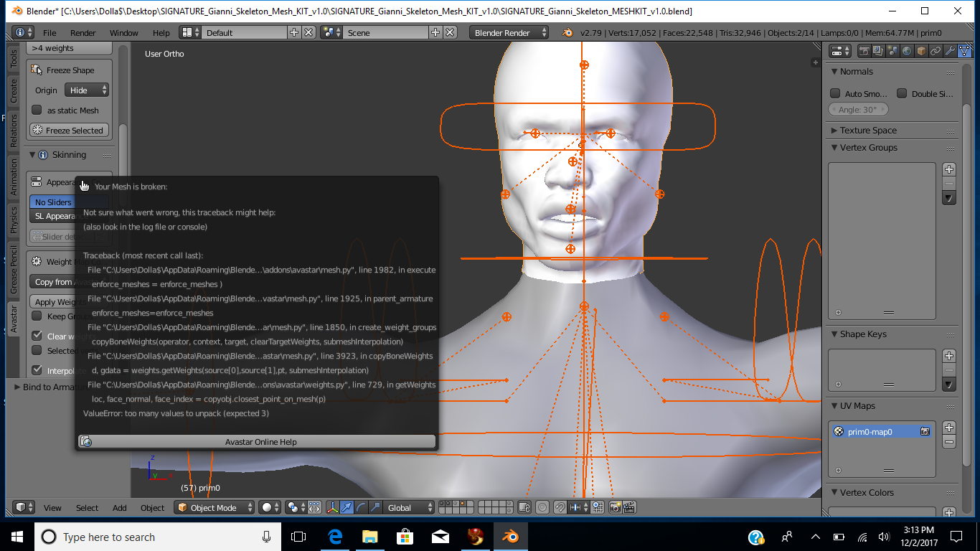Open the Blender Render engine dropdown
The image size is (980, 551).
(509, 32)
